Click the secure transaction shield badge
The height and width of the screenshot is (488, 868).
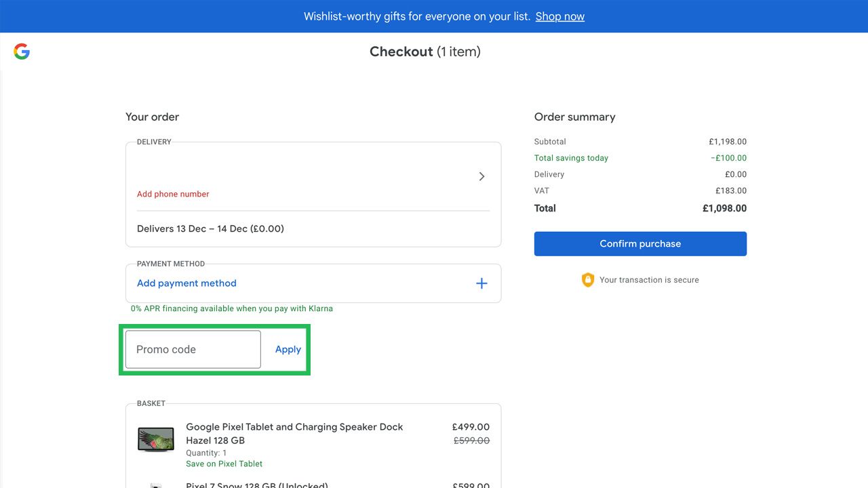coord(587,279)
